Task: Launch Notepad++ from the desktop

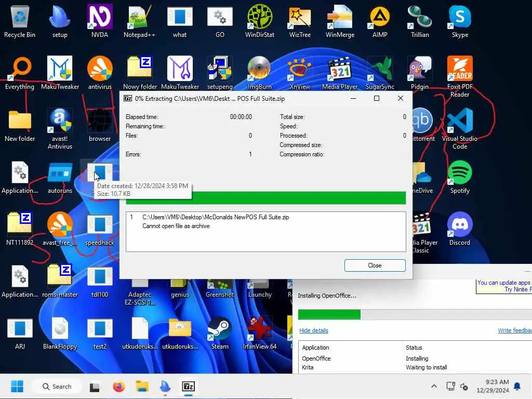Action: [139, 21]
